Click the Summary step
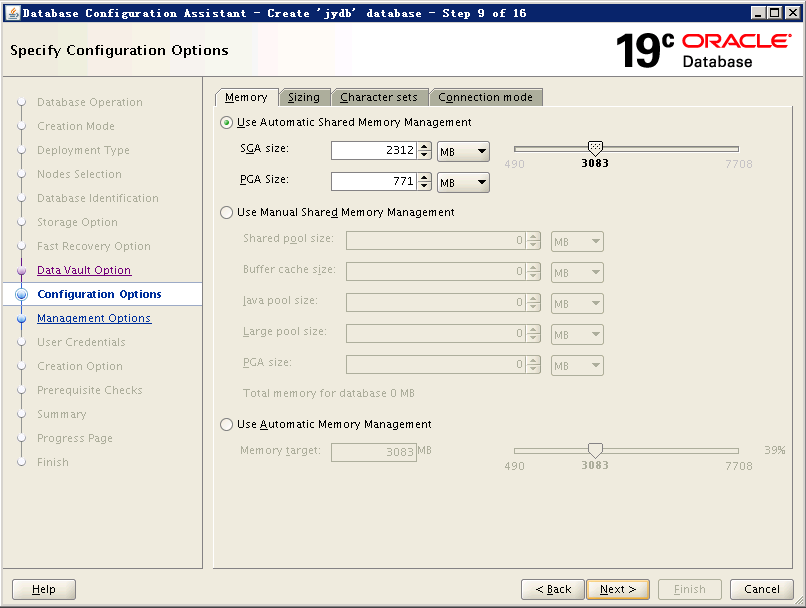806x608 pixels. pos(62,414)
